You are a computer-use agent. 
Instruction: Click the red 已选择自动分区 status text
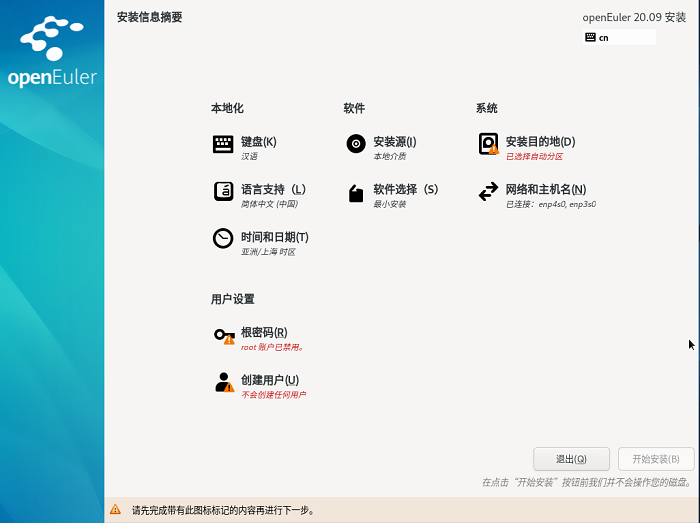coord(534,156)
